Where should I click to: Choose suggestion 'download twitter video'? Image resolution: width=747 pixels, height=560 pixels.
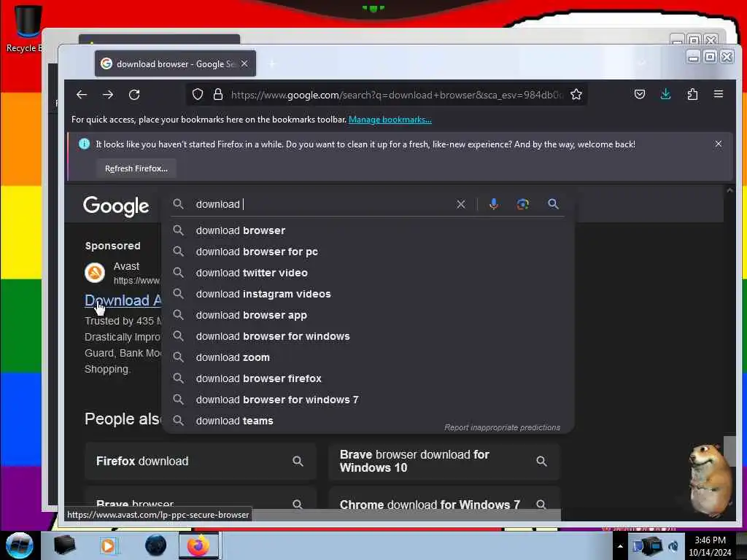point(368,273)
